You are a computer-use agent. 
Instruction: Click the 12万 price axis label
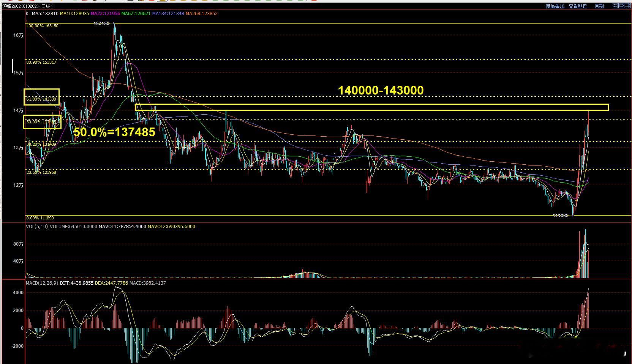pyautogui.click(x=18, y=185)
